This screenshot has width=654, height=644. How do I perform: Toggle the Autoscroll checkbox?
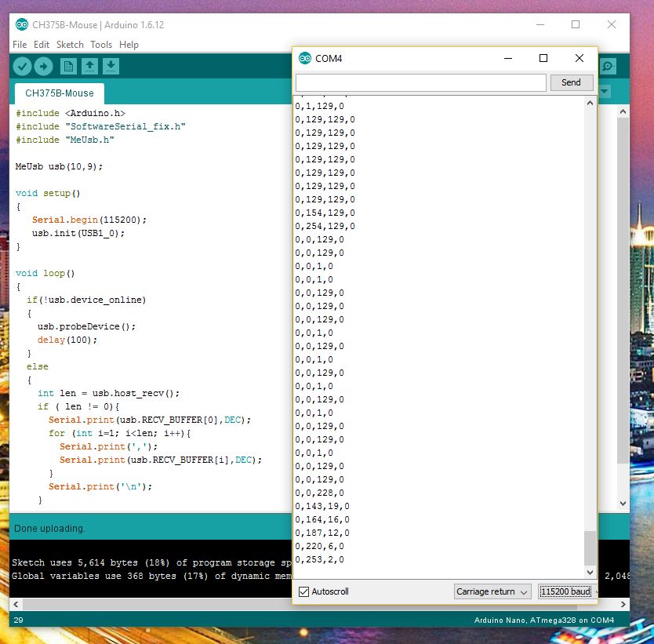[304, 591]
